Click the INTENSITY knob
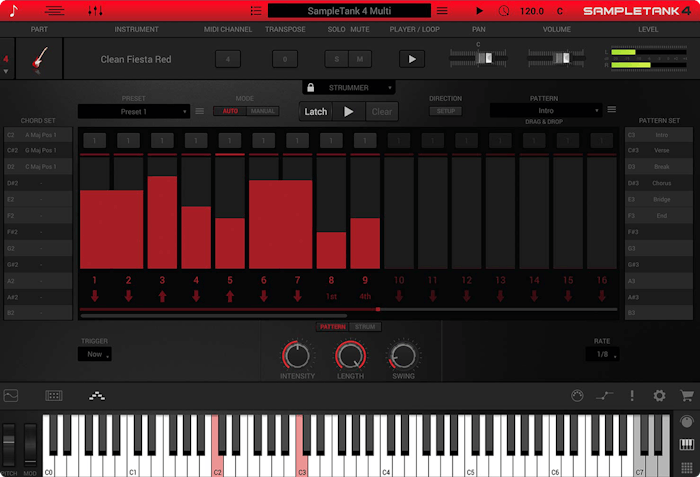Screen dimensions: 700x477 [297, 356]
